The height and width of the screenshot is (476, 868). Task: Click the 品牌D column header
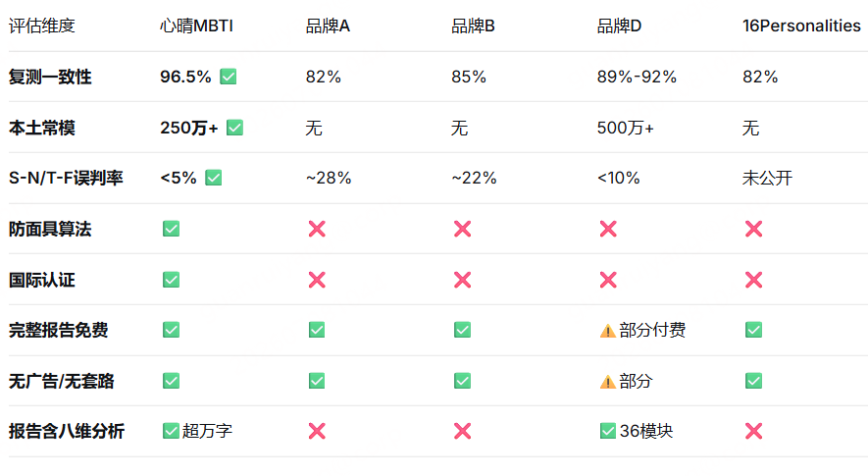(619, 26)
